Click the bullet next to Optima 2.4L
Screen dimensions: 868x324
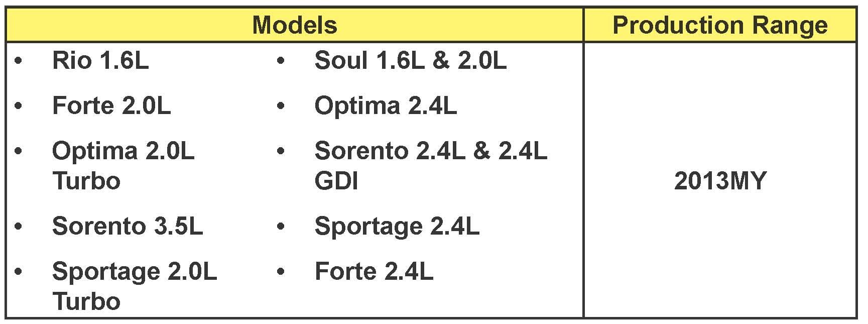point(281,106)
